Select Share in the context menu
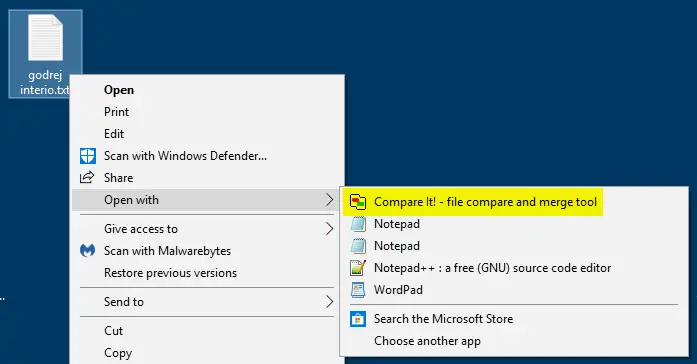 (x=207, y=178)
